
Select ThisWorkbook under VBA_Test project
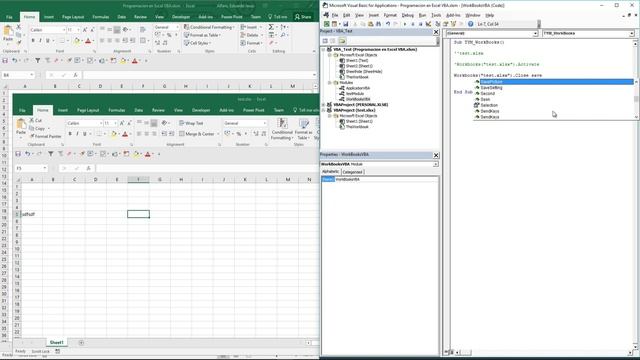click(x=357, y=77)
